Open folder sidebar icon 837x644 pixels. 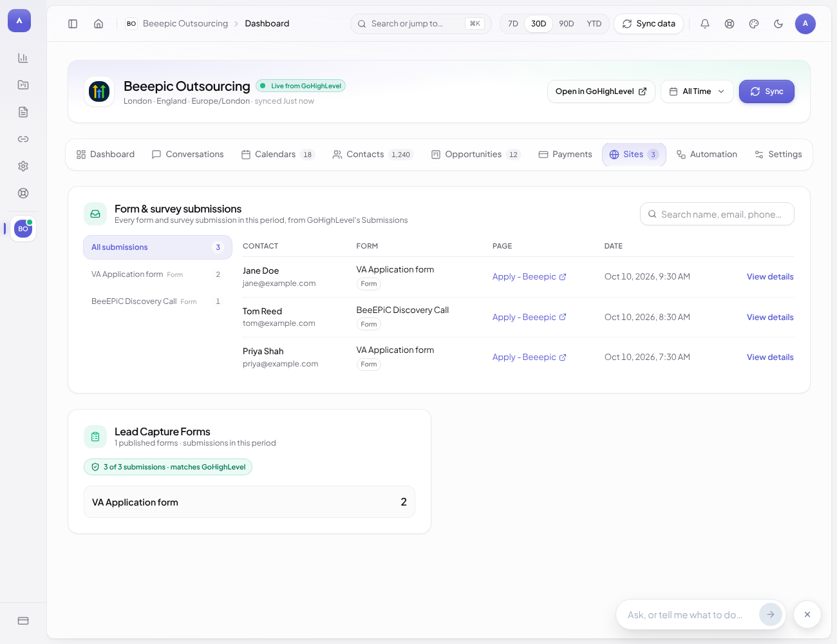pyautogui.click(x=23, y=85)
